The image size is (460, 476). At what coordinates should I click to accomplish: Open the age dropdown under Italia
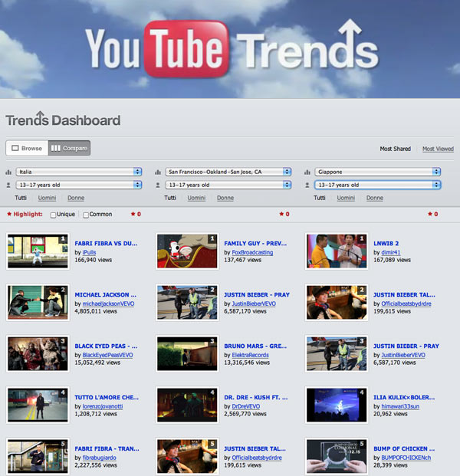(79, 185)
